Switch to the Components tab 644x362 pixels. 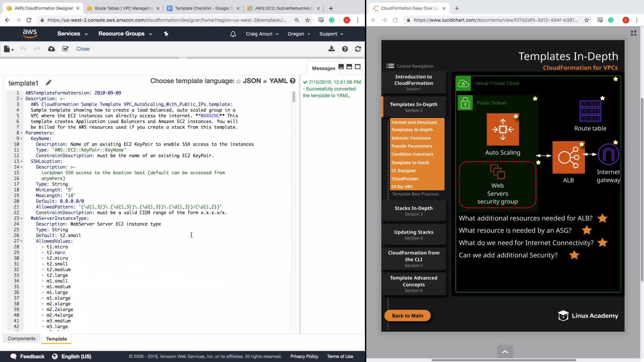(21, 339)
